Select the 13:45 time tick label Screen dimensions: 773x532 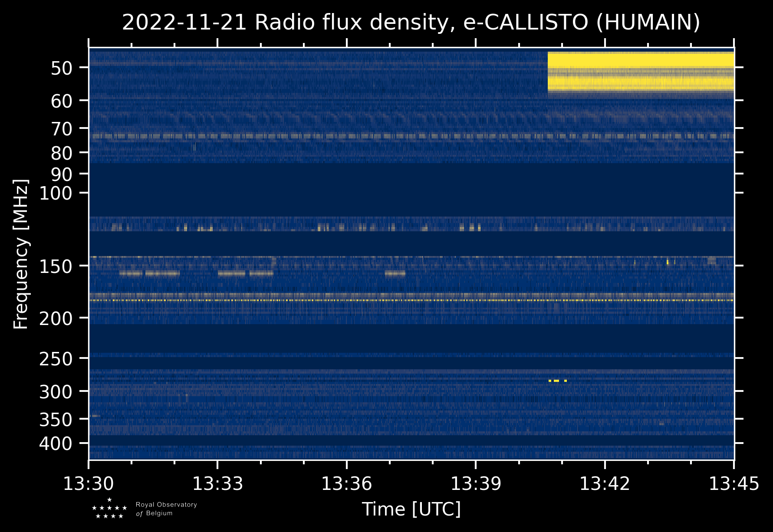click(734, 483)
